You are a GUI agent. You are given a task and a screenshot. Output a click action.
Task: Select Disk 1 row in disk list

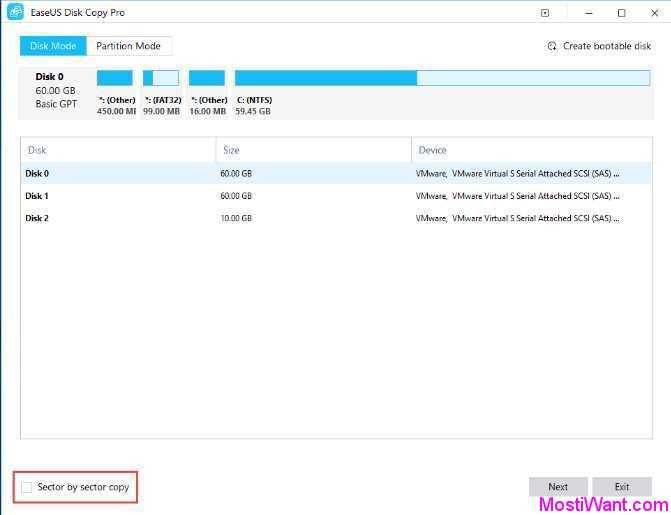point(320,196)
